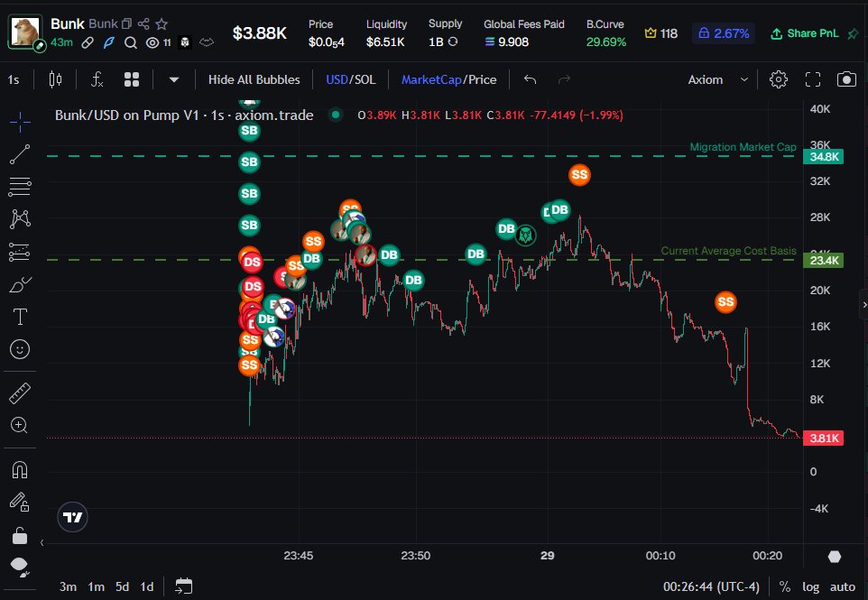Screen dimensions: 868x600
Task: Select the 5d time range
Action: (x=123, y=586)
